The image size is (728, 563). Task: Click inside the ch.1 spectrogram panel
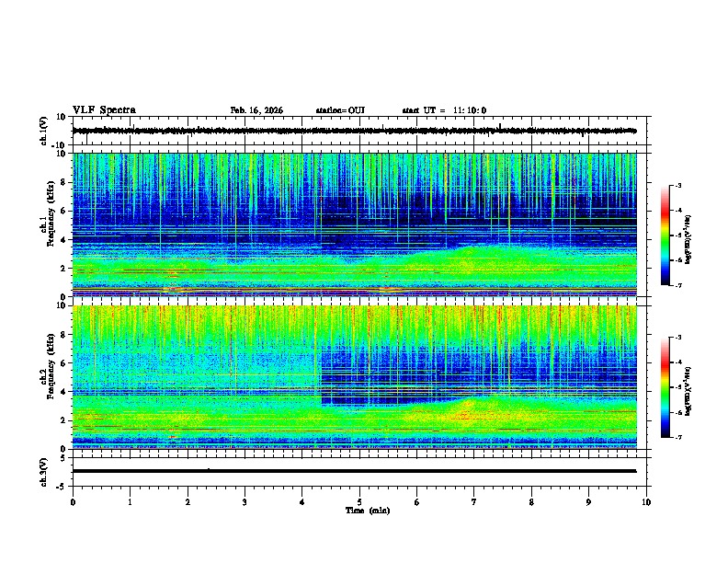[355, 224]
